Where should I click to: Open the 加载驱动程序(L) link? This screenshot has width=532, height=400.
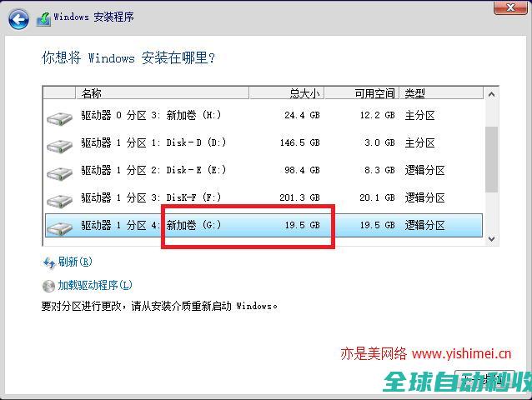95,286
